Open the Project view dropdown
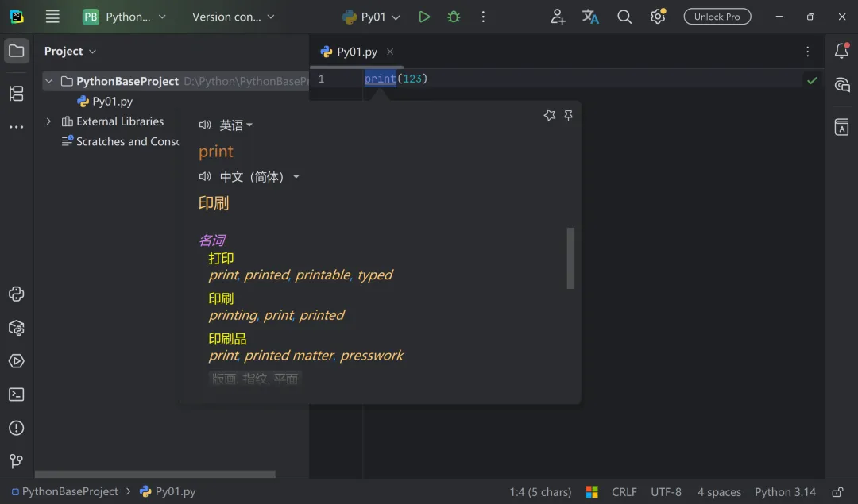The width and height of the screenshot is (858, 504). 70,51
